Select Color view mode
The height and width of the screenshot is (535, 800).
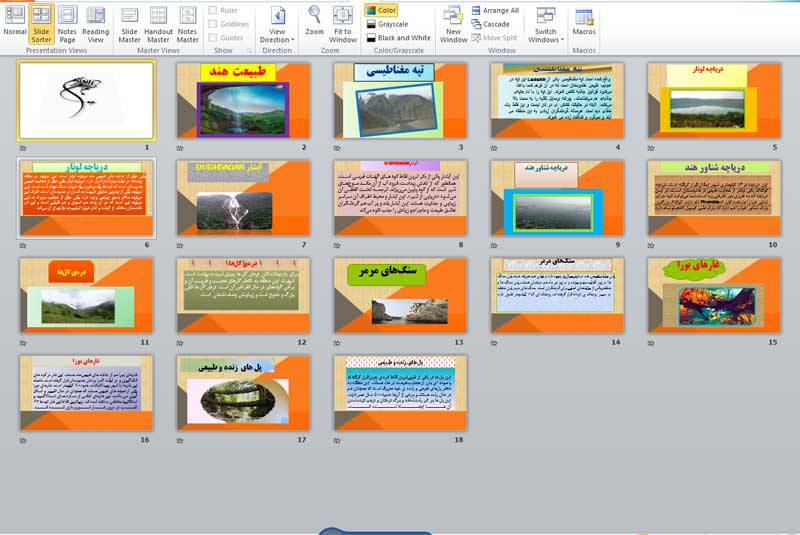[381, 10]
